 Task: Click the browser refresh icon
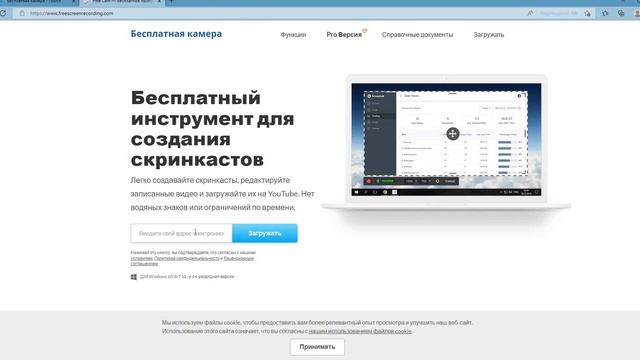3,13
